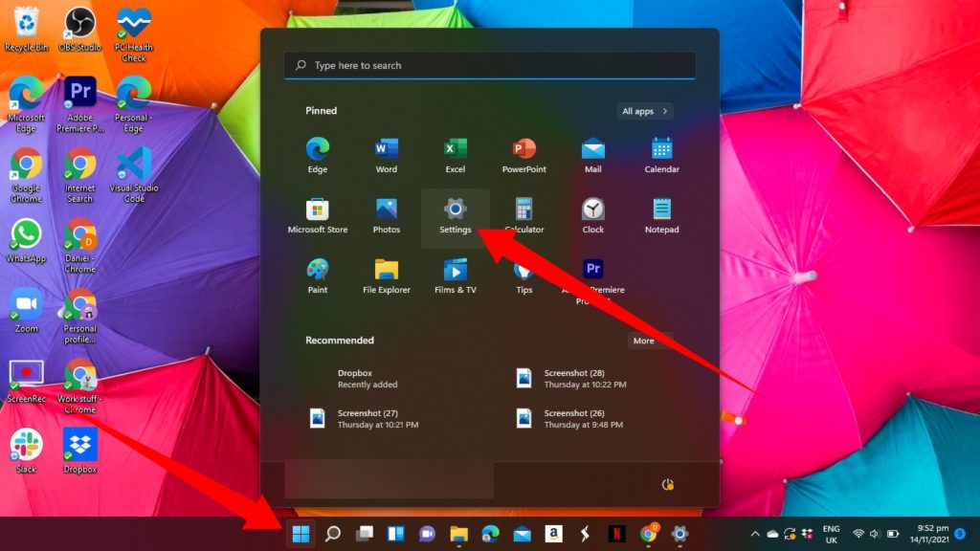This screenshot has height=551, width=980.
Task: Open the pinned Clock app
Action: click(x=592, y=215)
